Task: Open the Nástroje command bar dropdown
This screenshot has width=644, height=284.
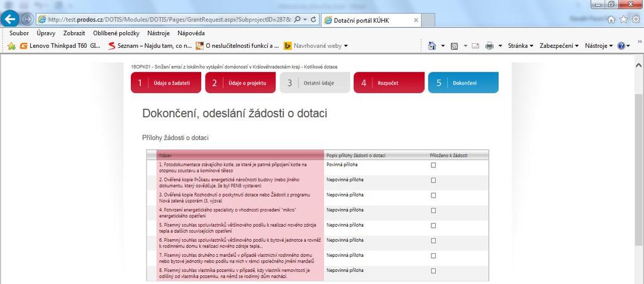Action: click(x=599, y=46)
